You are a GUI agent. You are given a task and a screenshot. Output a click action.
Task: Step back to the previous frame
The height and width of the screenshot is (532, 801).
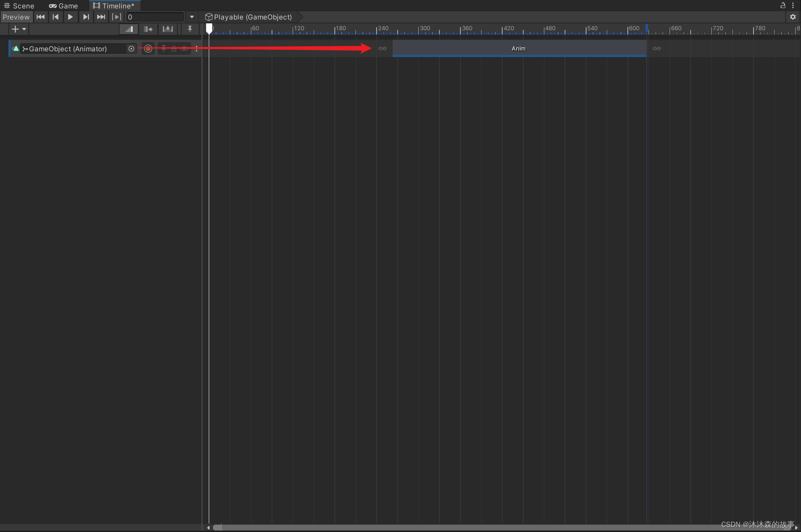56,17
